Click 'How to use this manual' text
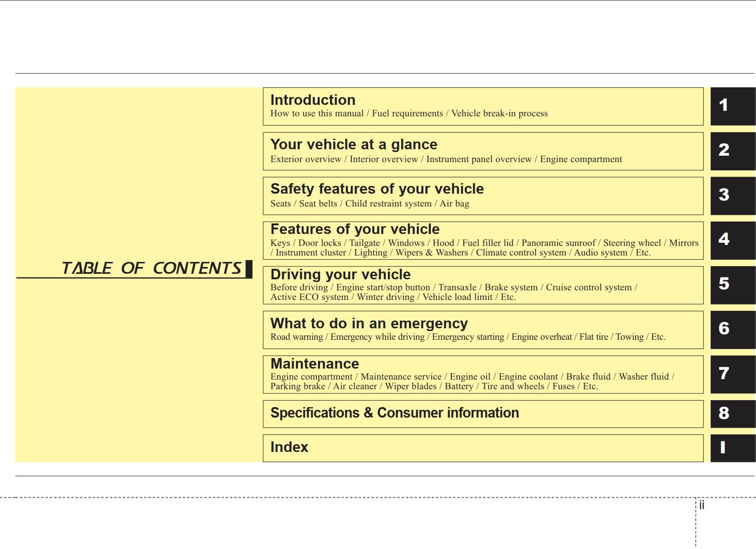This screenshot has width=756, height=549. (317, 114)
